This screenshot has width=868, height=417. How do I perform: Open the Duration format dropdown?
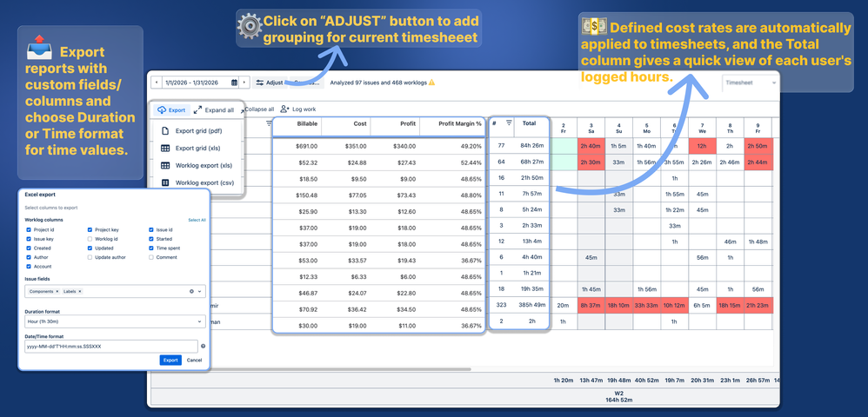coord(115,321)
